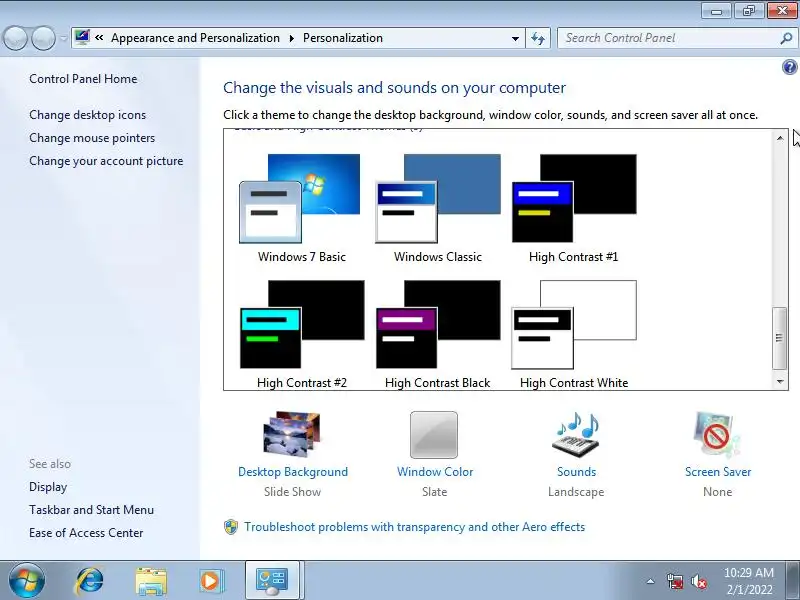Open the Window Color slate swatch
This screenshot has height=600, width=800.
click(434, 435)
